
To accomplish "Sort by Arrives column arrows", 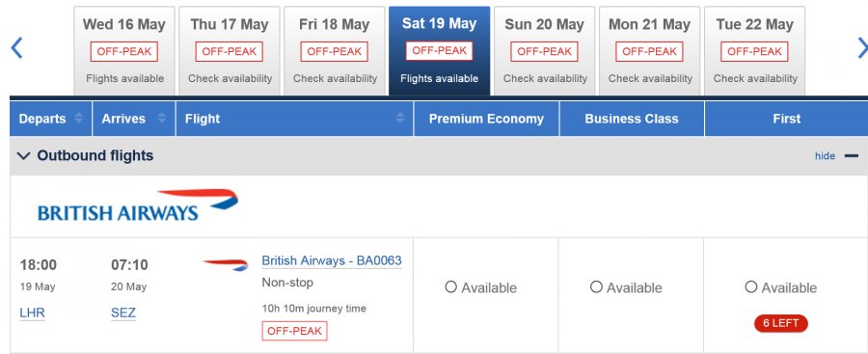I will click(162, 118).
